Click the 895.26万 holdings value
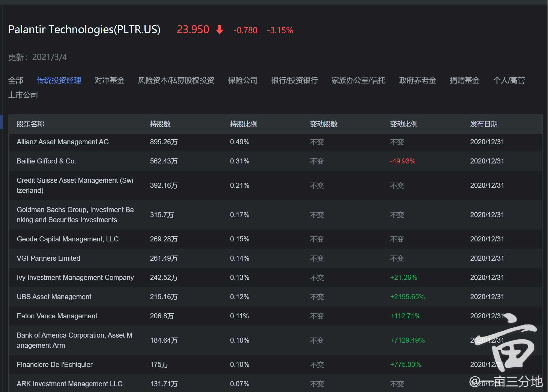548x392 pixels. click(164, 142)
